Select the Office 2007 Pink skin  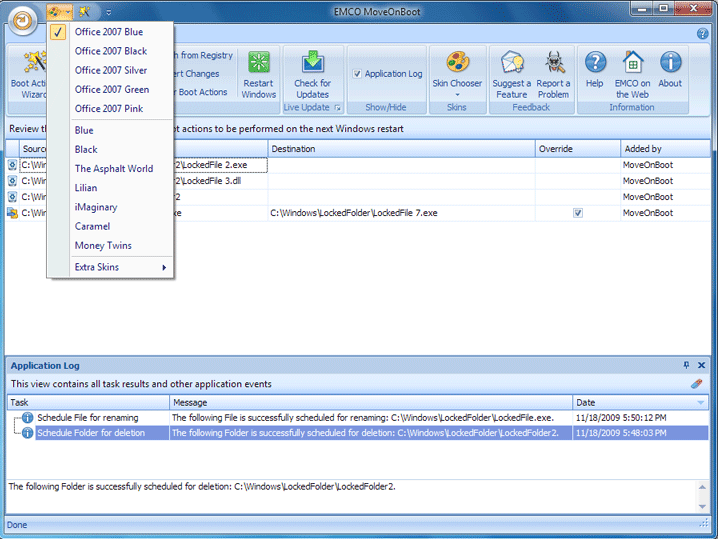coord(110,109)
